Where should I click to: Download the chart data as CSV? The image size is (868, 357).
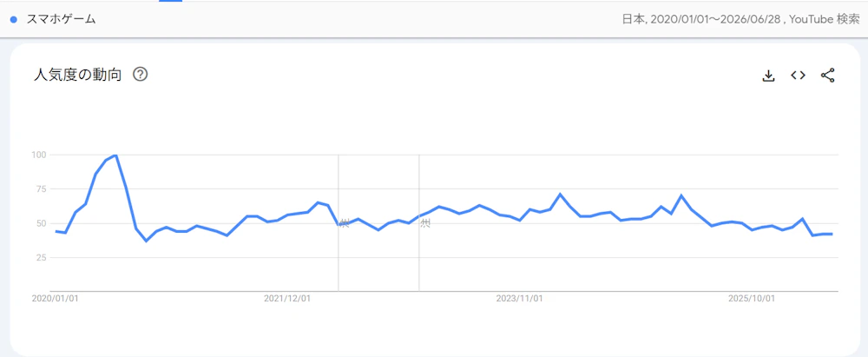[x=768, y=76]
